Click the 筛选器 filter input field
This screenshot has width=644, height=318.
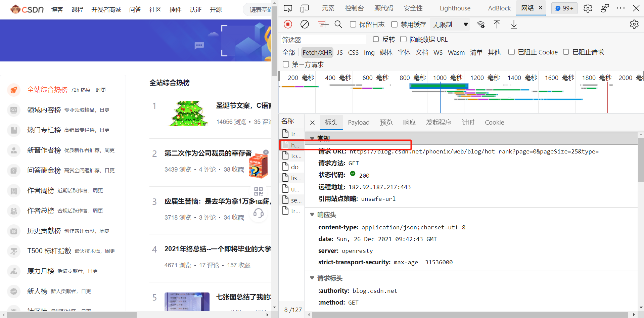coord(323,40)
